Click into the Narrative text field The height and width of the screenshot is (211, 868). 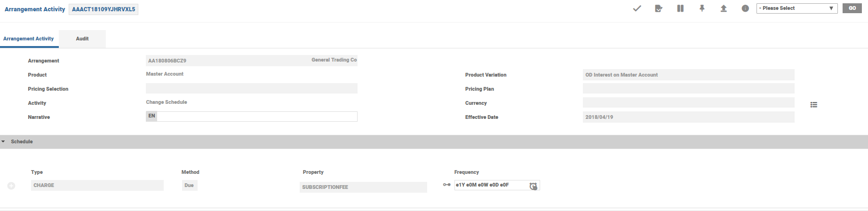click(x=257, y=117)
